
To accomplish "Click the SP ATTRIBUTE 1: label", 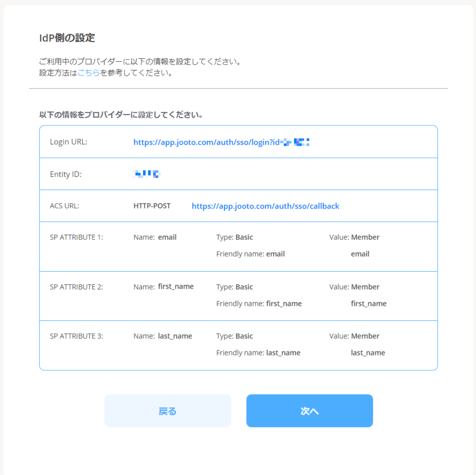I will point(76,237).
